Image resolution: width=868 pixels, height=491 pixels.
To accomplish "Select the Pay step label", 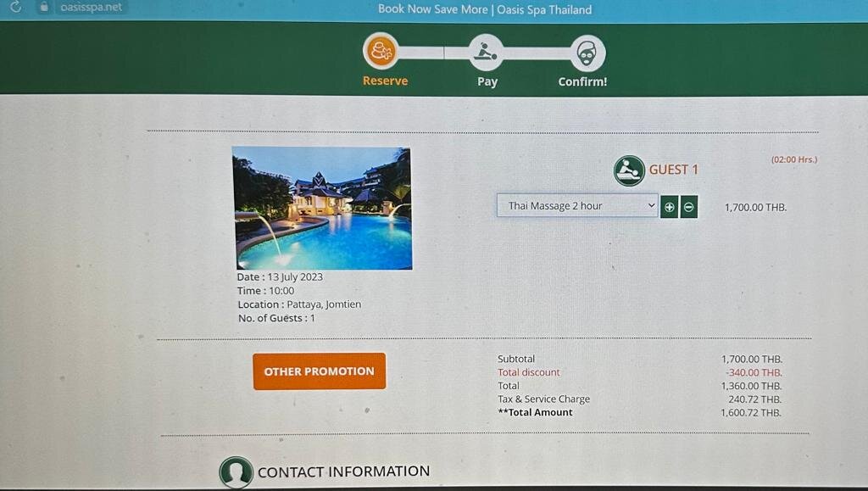I will click(x=487, y=82).
